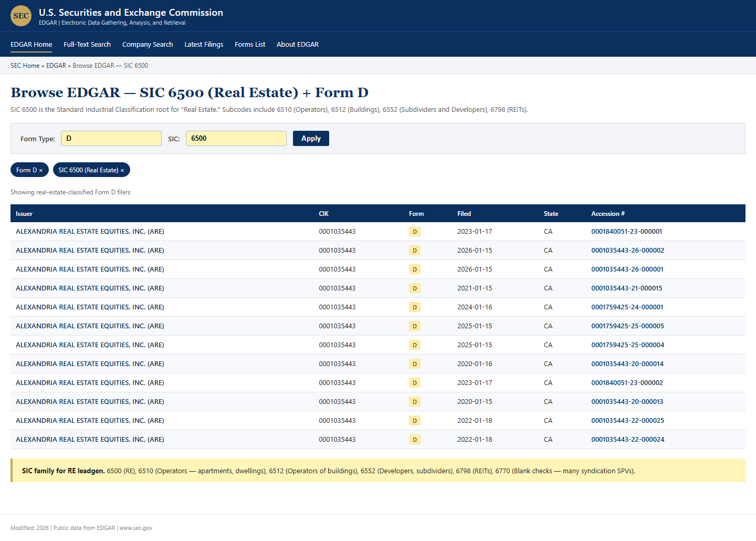The image size is (756, 541).
Task: Click the D form badge for accession 0001035443-26-000002
Action: (415, 251)
